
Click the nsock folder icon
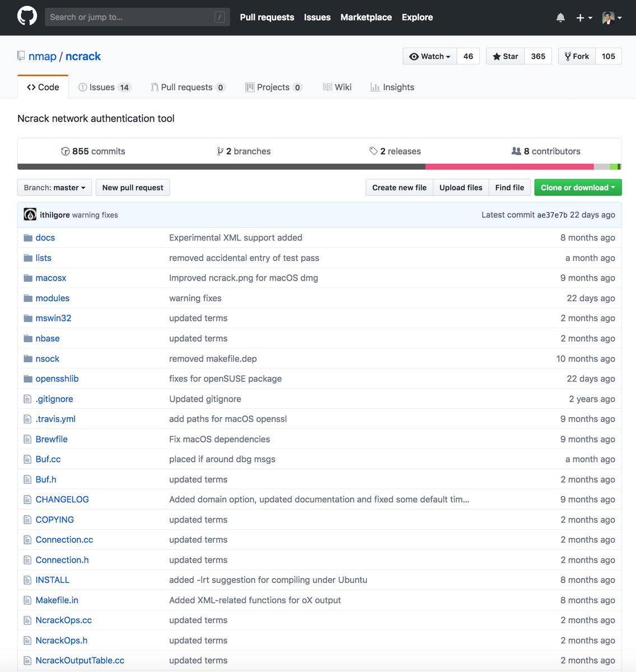(28, 359)
